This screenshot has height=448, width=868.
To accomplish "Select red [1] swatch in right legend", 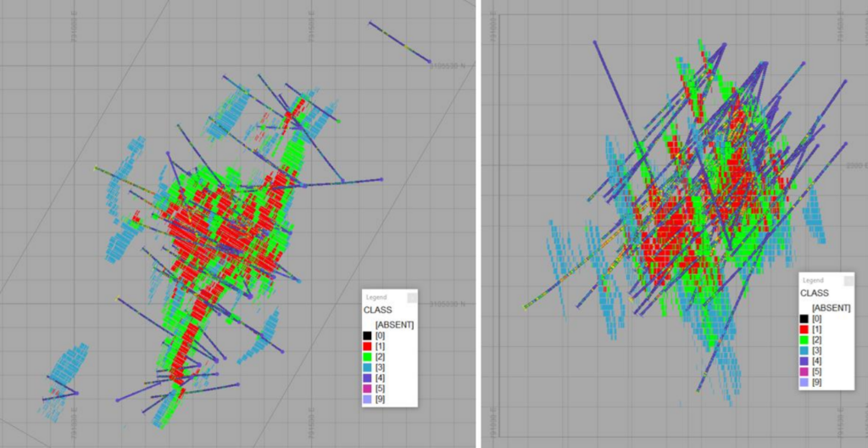I will [804, 329].
